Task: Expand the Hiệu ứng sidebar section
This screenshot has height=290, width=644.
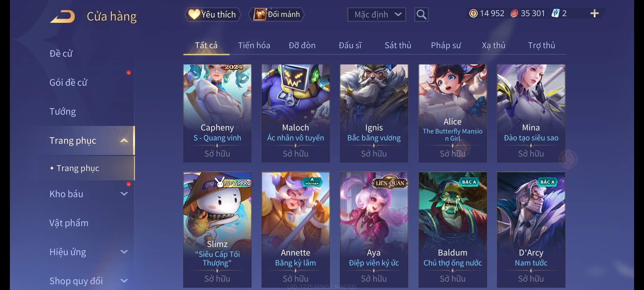Action: [124, 252]
